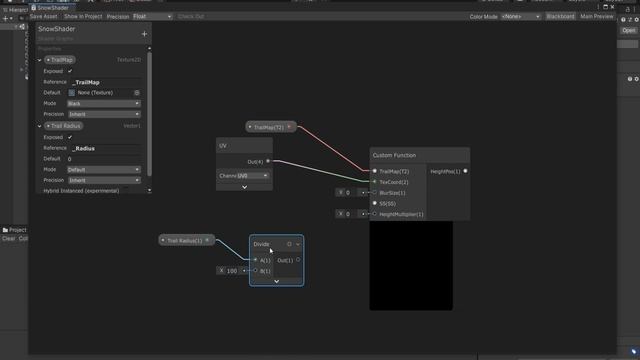This screenshot has height=360, width=640.
Task: Click Custom Function HeightPos(1) output port
Action: [465, 171]
